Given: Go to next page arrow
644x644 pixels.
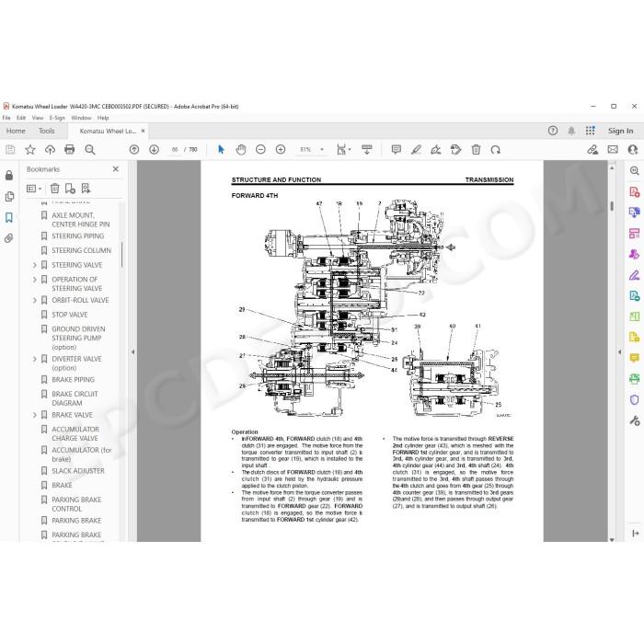Looking at the screenshot, I should (x=154, y=150).
